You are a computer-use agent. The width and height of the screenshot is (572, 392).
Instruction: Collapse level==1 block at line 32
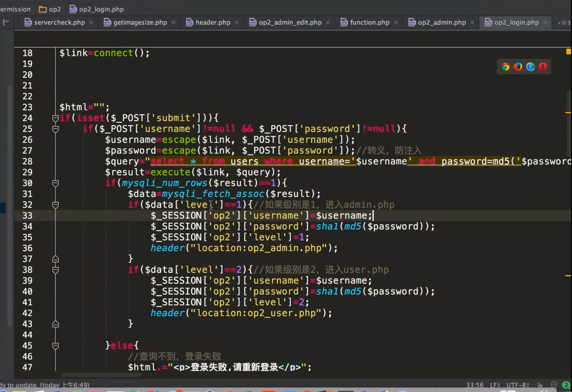coord(55,205)
